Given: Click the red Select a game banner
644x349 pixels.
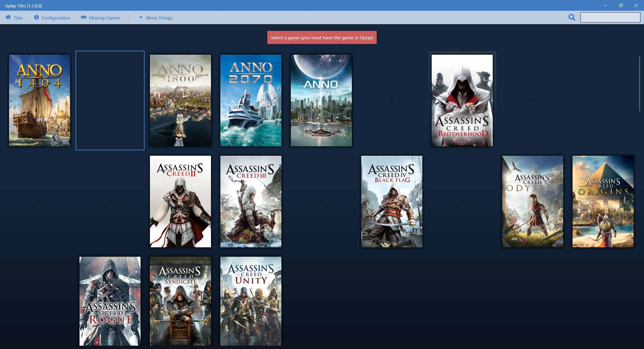Looking at the screenshot, I should point(322,38).
